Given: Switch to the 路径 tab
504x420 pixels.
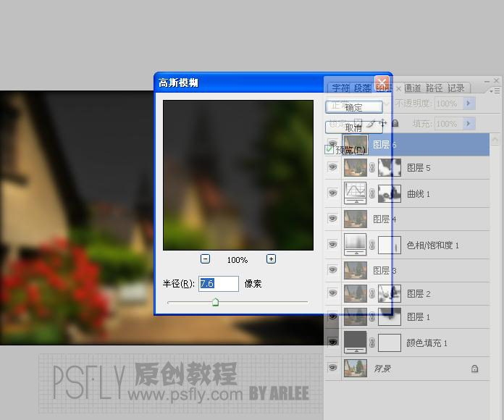Looking at the screenshot, I should coord(434,88).
